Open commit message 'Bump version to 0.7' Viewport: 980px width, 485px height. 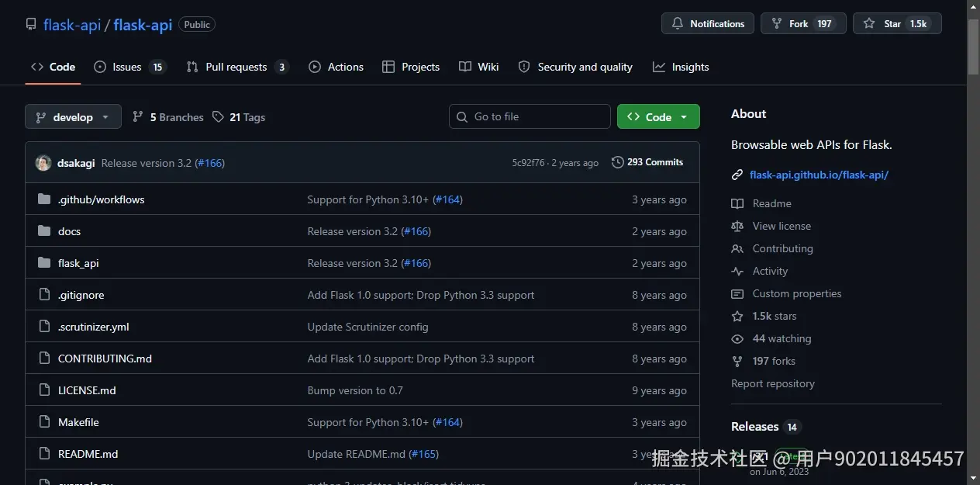click(355, 390)
